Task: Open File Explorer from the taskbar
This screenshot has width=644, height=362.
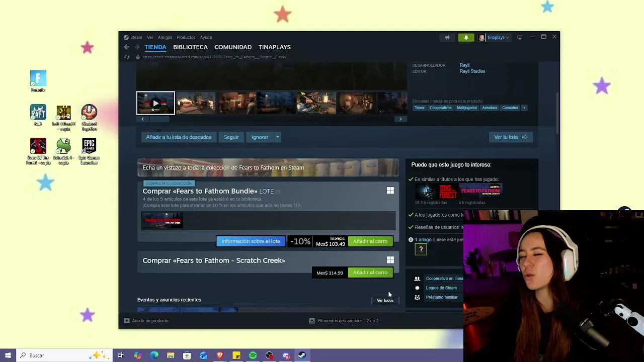Action: tap(171, 355)
